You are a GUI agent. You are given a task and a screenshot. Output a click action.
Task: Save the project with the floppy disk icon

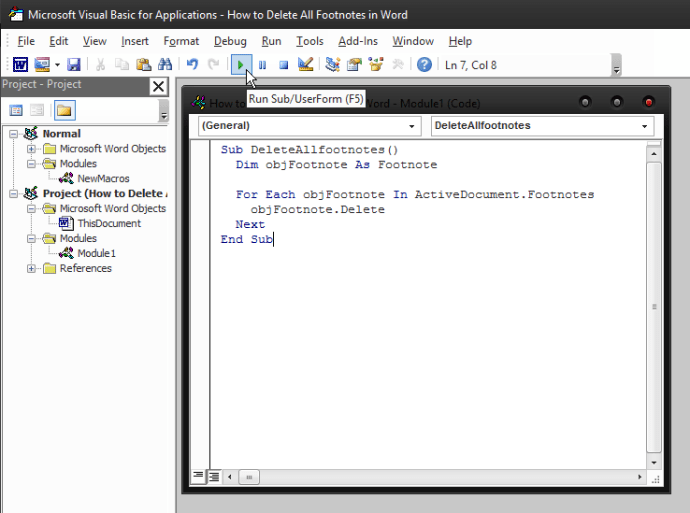[73, 65]
